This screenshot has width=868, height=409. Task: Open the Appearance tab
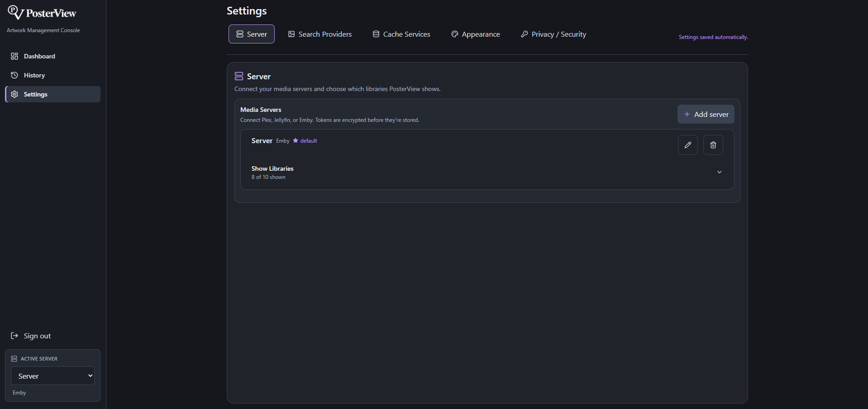476,34
